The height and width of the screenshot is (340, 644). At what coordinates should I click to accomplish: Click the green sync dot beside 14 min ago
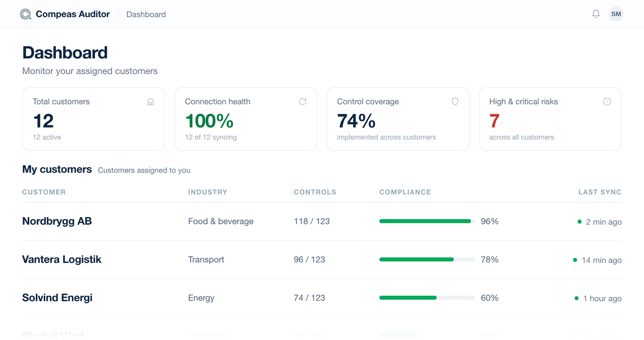pos(575,260)
